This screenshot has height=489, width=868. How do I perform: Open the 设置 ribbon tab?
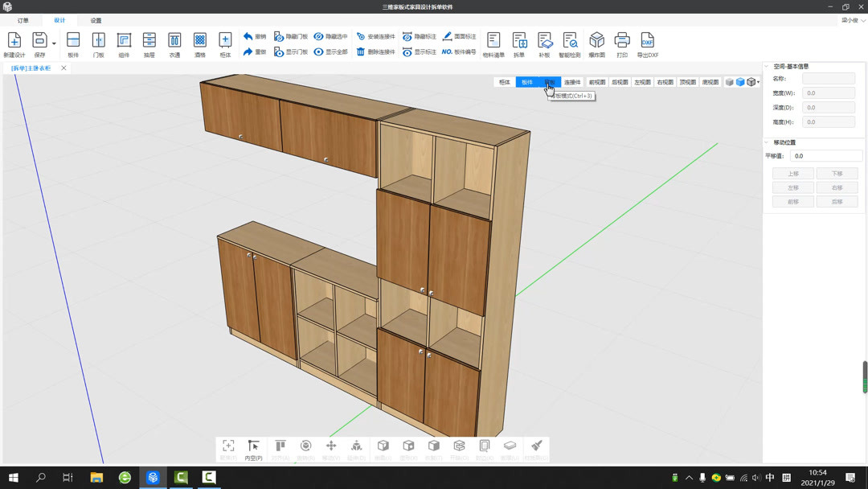pyautogui.click(x=96, y=20)
